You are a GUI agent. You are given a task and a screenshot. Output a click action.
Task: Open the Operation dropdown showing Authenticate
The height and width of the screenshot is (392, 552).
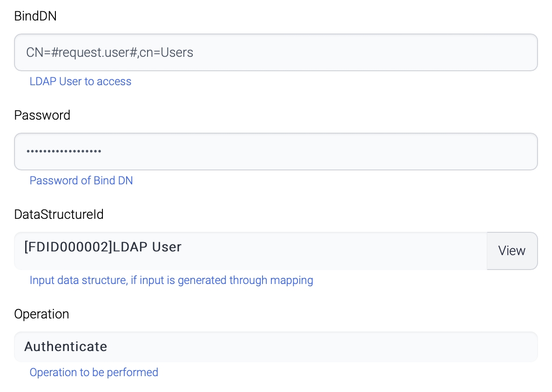pyautogui.click(x=276, y=347)
